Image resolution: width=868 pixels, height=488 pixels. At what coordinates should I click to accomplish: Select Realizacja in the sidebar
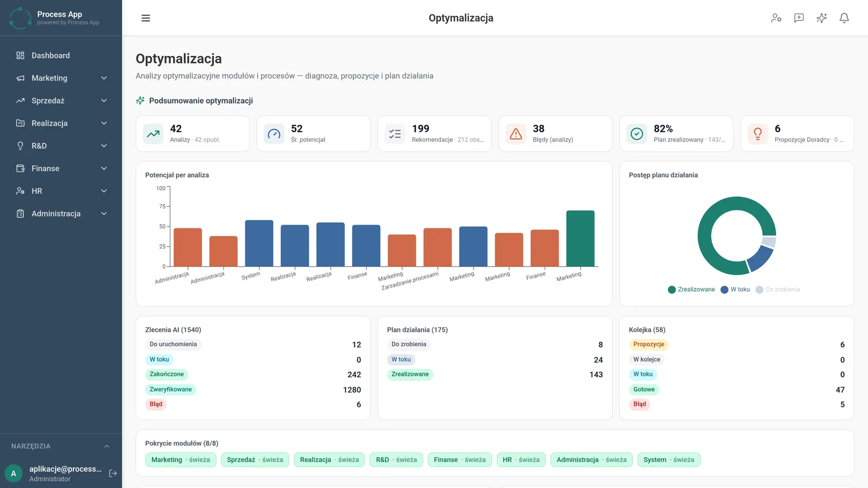click(61, 123)
